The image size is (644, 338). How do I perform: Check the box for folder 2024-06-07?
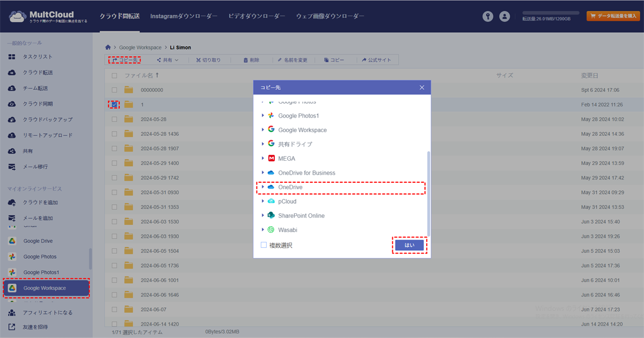click(x=114, y=310)
